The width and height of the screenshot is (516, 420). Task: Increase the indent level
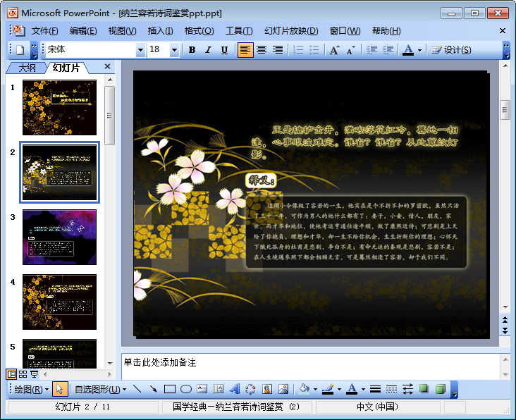(x=388, y=50)
